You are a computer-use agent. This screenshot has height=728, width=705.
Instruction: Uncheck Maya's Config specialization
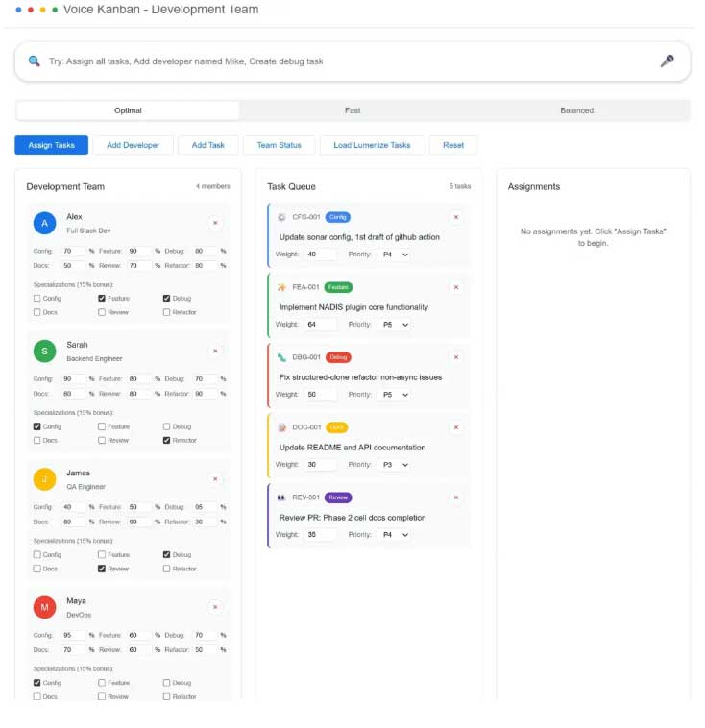[x=37, y=683]
